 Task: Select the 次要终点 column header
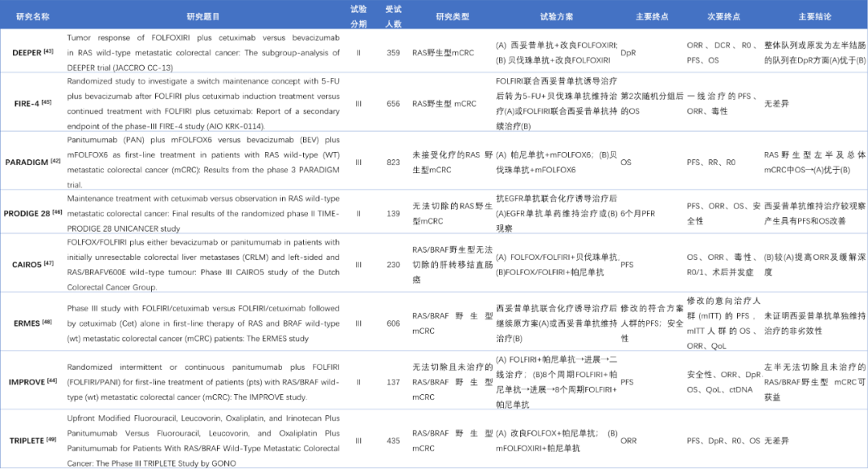[723, 16]
